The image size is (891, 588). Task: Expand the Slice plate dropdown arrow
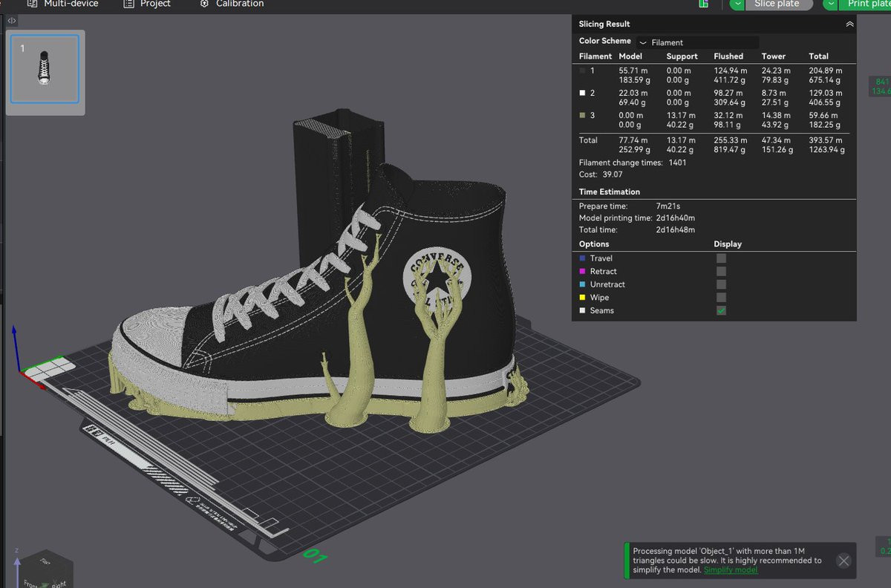point(737,4)
